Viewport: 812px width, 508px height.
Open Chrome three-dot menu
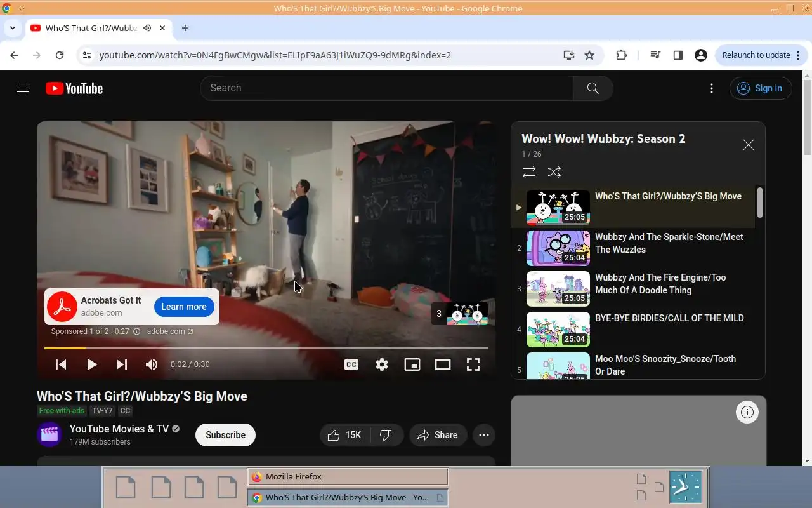point(798,55)
